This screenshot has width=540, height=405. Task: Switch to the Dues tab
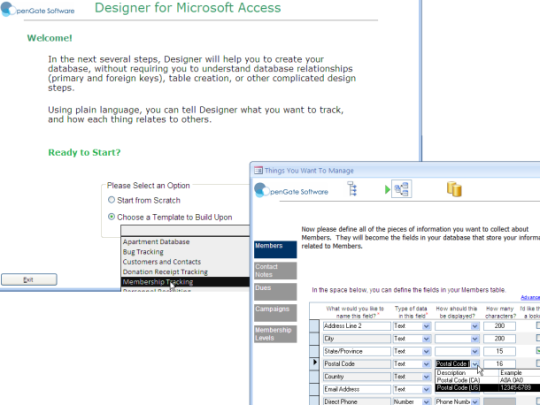point(275,292)
